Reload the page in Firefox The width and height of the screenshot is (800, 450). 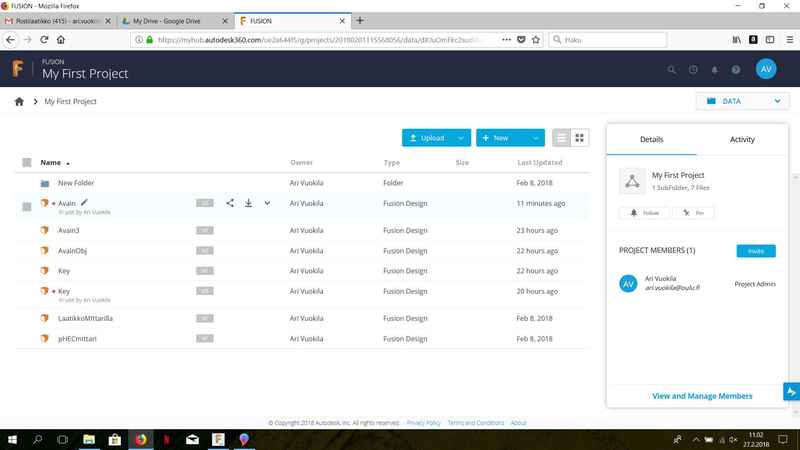(x=44, y=40)
